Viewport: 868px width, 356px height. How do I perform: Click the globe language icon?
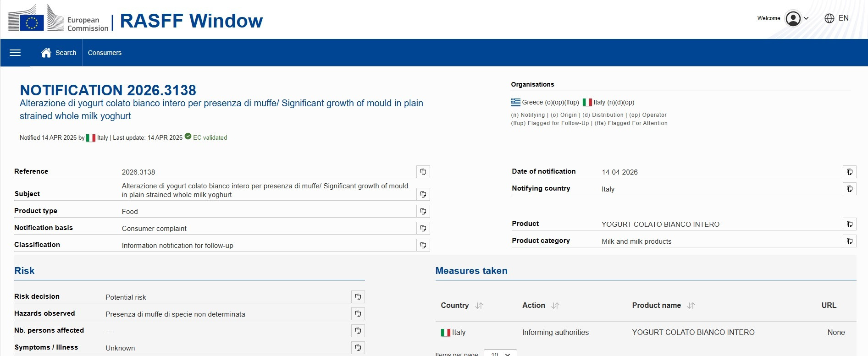pos(829,18)
